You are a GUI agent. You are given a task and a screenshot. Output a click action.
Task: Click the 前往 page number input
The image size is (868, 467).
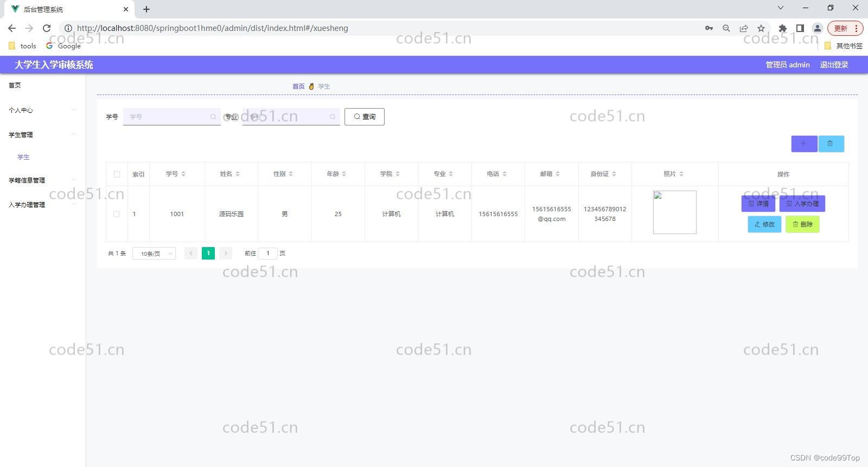pos(267,254)
